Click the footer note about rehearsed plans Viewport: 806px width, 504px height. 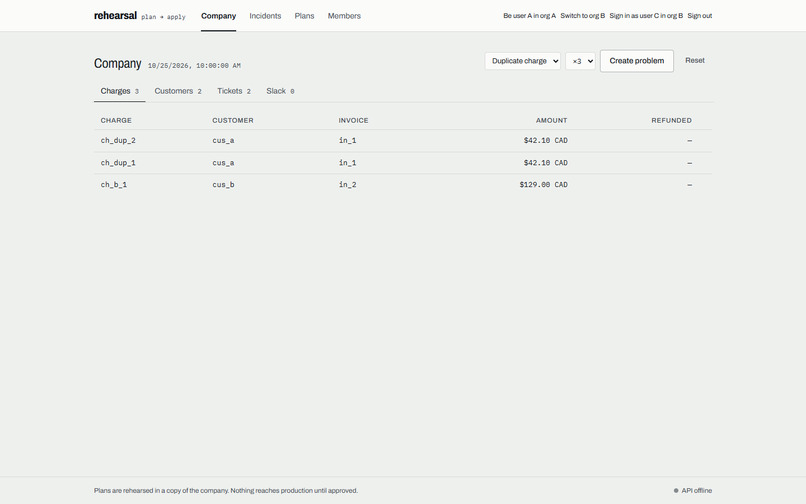point(226,491)
